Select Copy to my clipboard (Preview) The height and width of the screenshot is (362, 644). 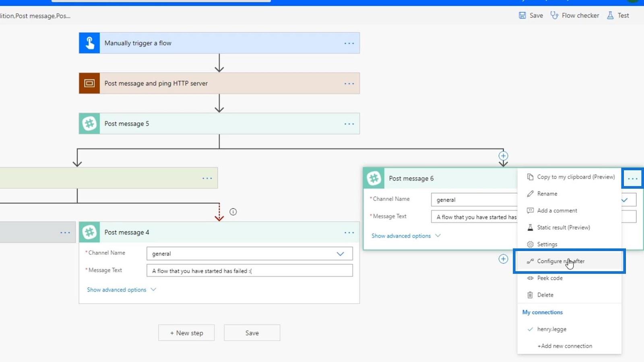tap(570, 177)
